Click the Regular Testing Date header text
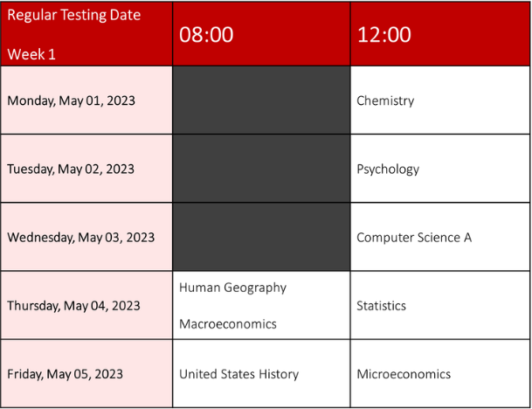Screen dimensions: 532x409 (x=73, y=16)
